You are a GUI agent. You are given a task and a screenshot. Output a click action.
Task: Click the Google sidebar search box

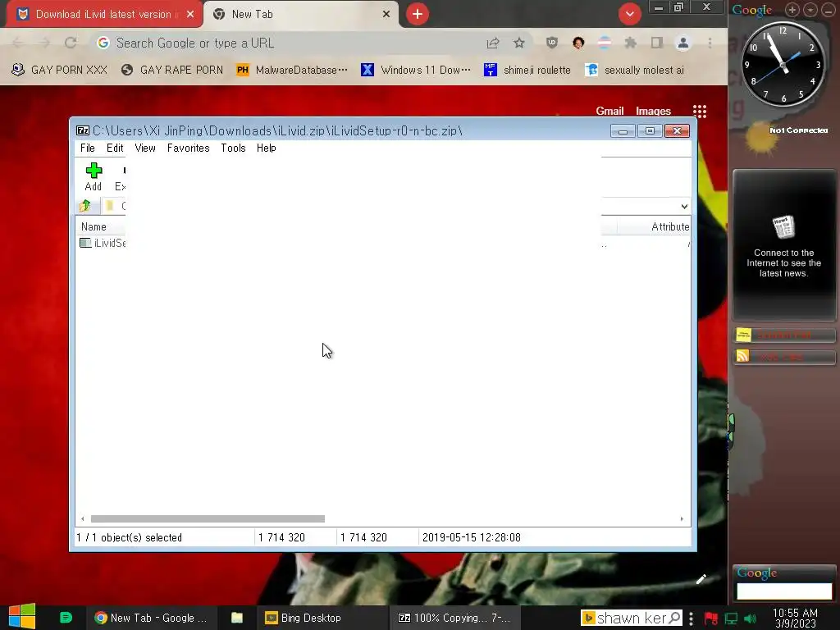[783, 591]
